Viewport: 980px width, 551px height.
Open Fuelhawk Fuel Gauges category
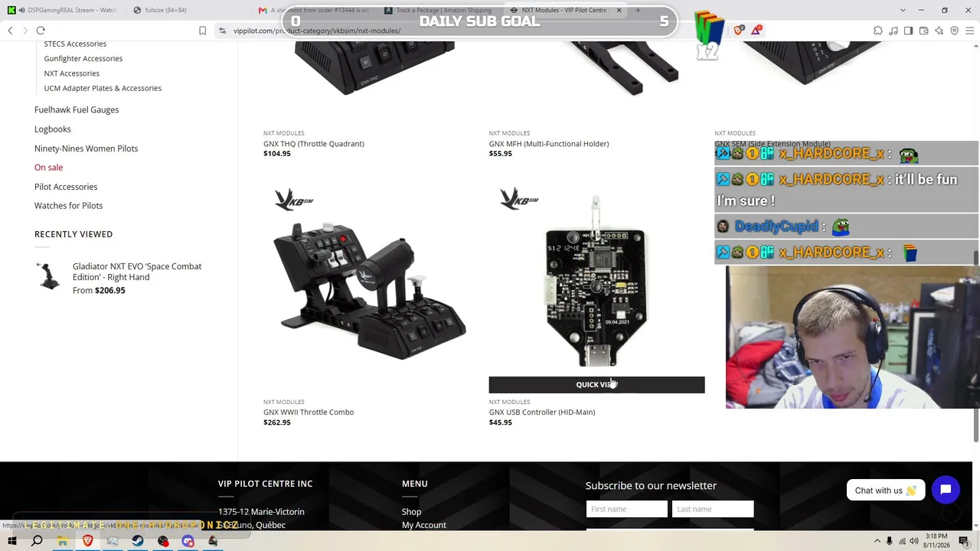pyautogui.click(x=77, y=109)
